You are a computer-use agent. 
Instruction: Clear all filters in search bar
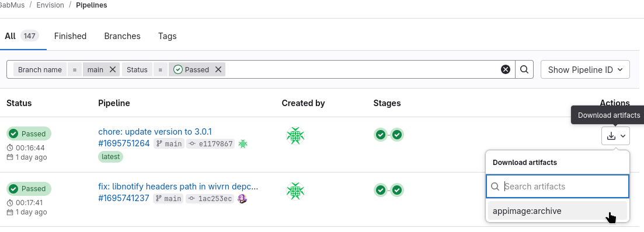click(x=506, y=70)
